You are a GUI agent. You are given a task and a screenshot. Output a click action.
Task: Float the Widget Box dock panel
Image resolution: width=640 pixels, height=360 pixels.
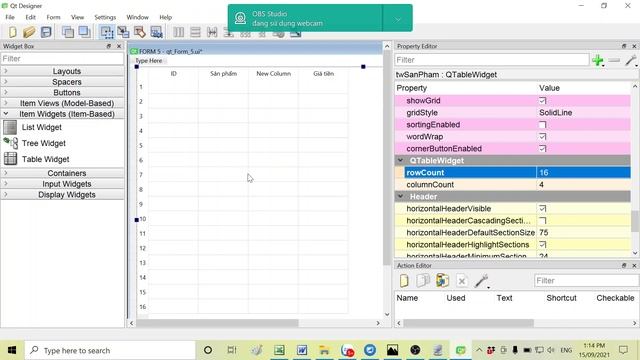[109, 46]
